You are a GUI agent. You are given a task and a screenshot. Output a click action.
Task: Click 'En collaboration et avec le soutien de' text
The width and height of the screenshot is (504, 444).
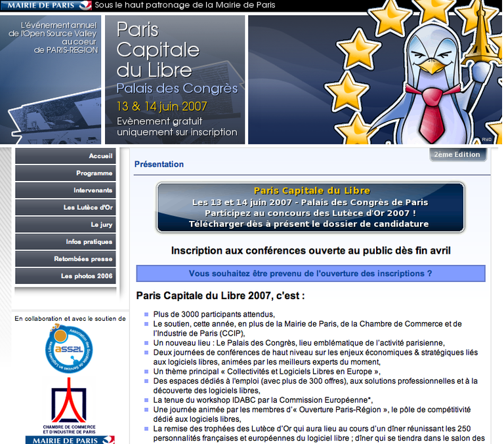[70, 319]
